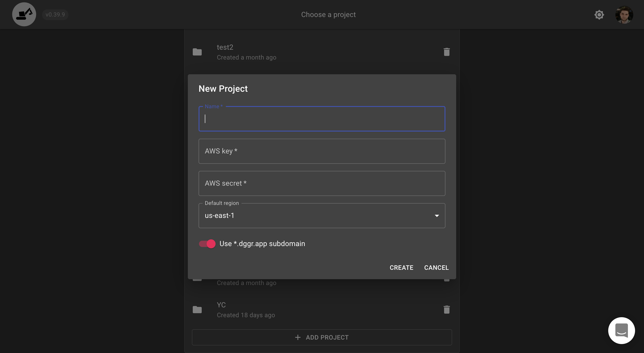Image resolution: width=644 pixels, height=353 pixels.
Task: Click into the AWS key field
Action: pos(322,151)
